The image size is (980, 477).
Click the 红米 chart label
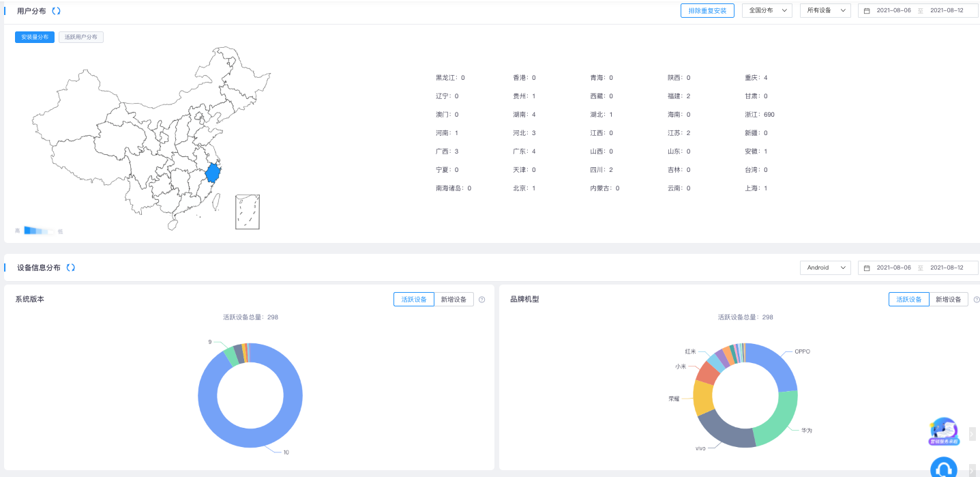pyautogui.click(x=691, y=351)
